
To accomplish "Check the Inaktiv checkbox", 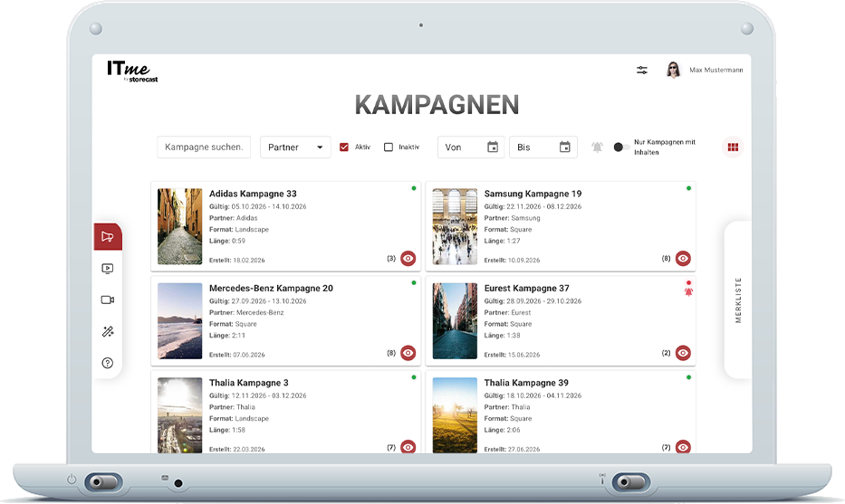I will point(388,147).
